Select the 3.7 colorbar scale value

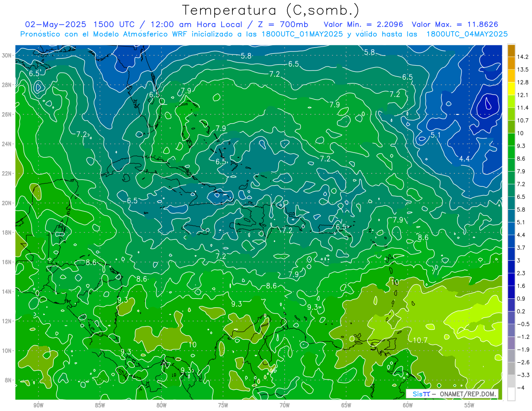[521, 247]
